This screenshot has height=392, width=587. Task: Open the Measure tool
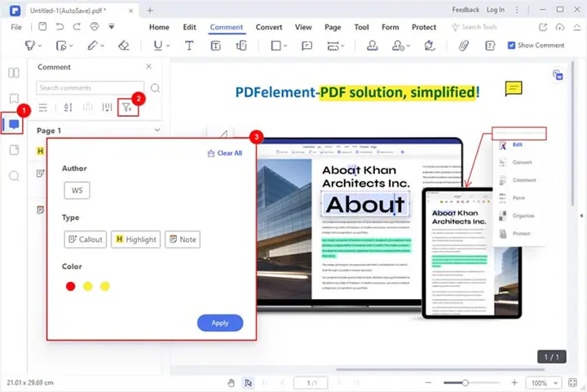(333, 46)
